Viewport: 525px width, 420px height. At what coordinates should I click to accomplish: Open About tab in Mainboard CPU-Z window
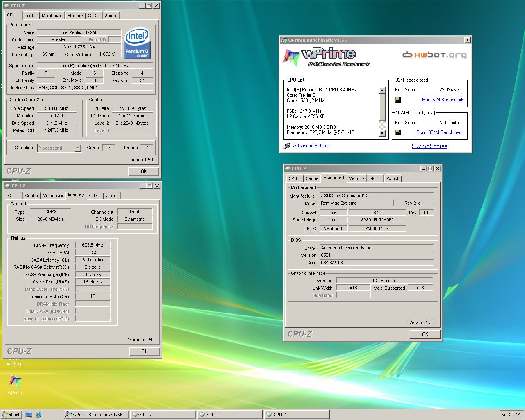(393, 178)
